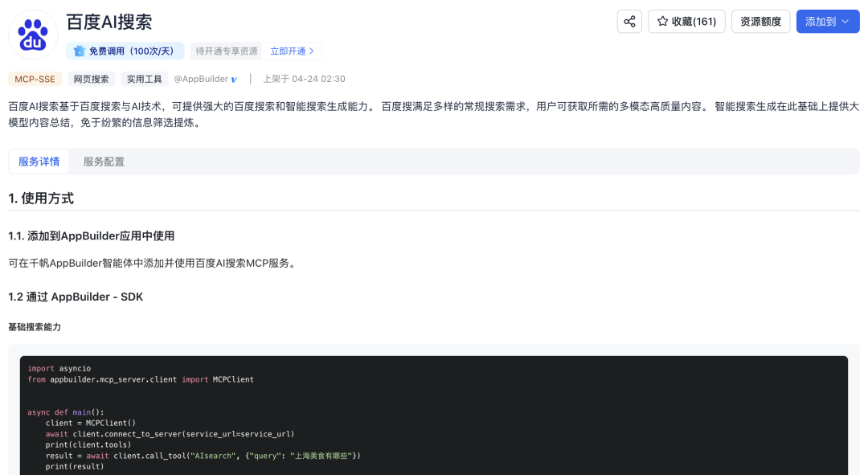This screenshot has width=868, height=475.
Task: Open the @AppBuilder author link
Action: [x=201, y=79]
